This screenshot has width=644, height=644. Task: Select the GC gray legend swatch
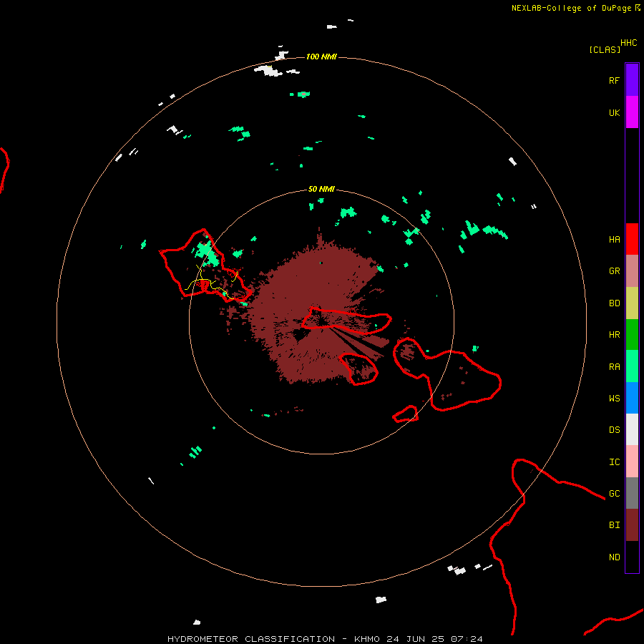pyautogui.click(x=632, y=493)
